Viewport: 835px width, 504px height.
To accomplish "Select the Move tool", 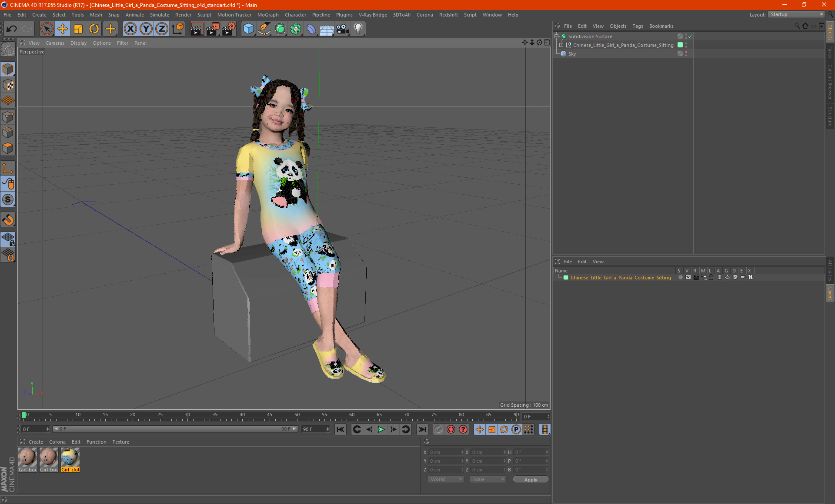I will 63,29.
